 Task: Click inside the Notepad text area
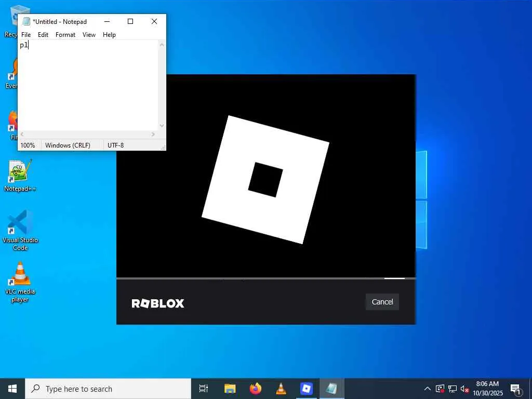(88, 85)
